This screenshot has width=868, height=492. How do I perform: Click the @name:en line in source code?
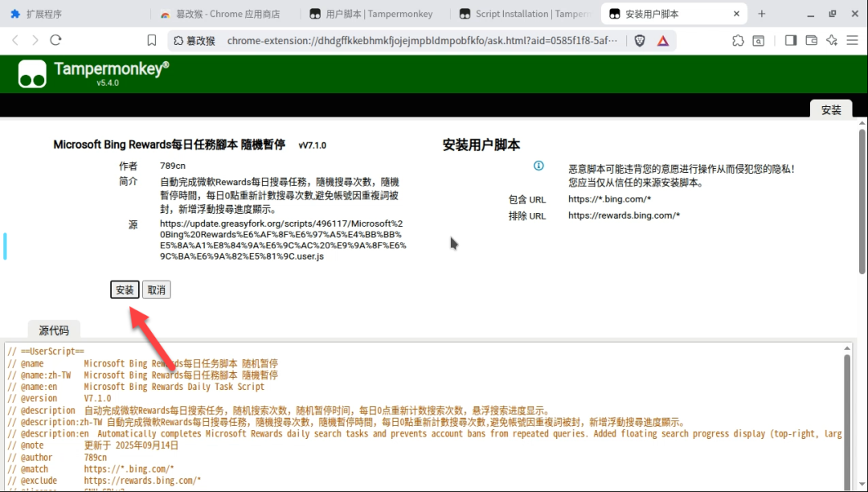(x=136, y=387)
